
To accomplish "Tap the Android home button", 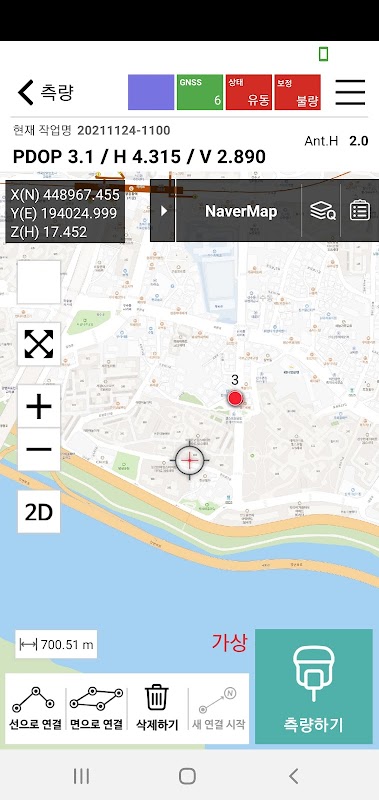I will (x=187, y=776).
